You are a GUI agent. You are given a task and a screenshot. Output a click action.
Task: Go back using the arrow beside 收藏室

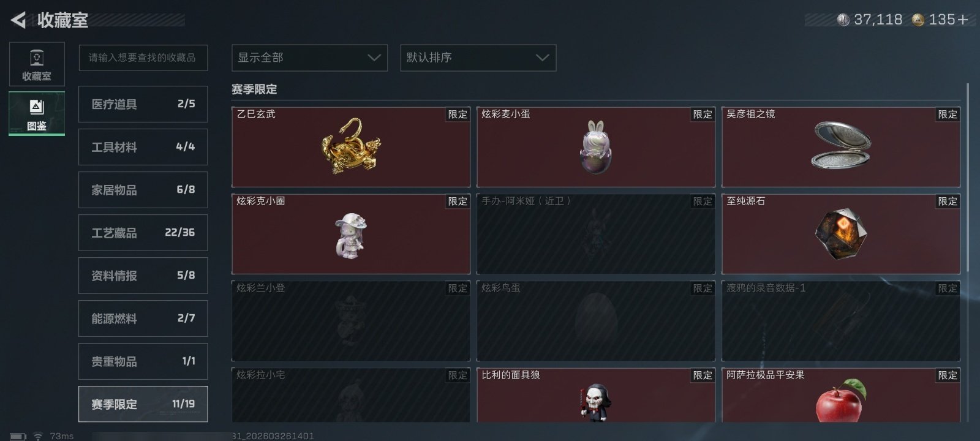(18, 20)
